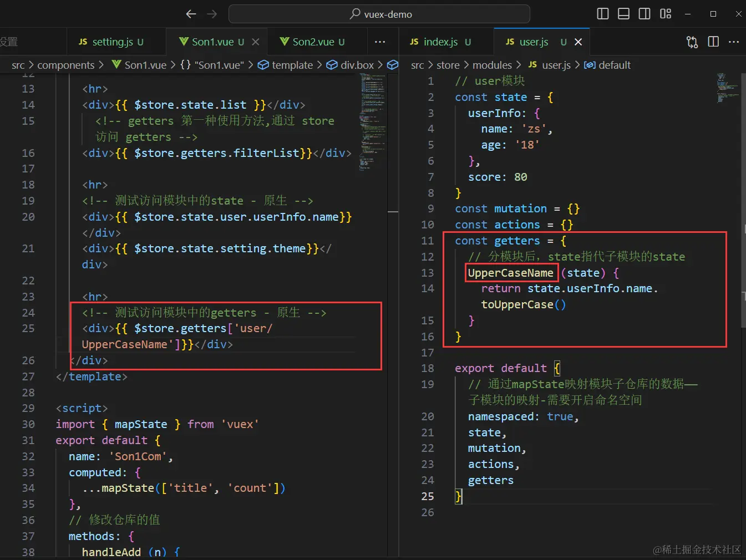Screen dimensions: 746x560
Task: Click the user.js breadcrumb
Action: (x=556, y=65)
